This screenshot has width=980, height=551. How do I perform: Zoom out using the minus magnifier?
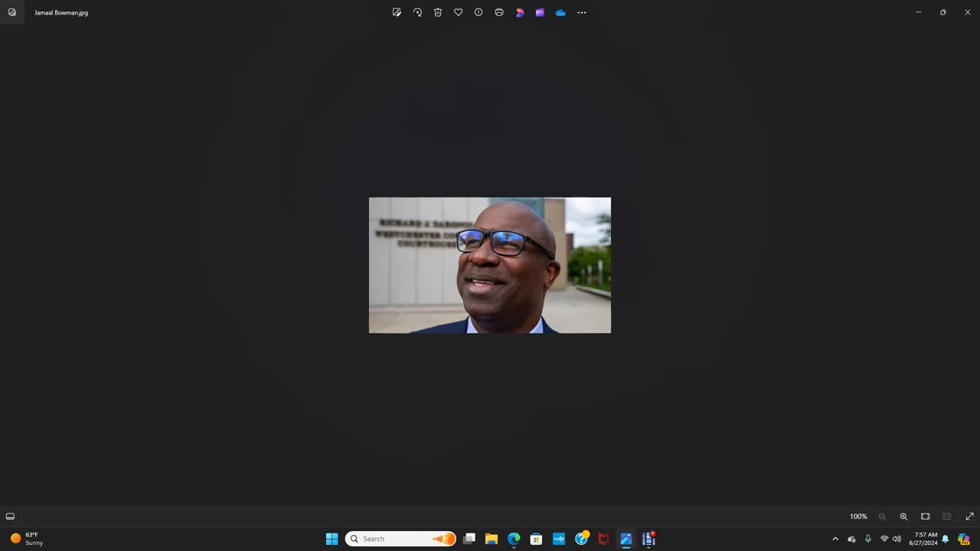click(x=882, y=517)
